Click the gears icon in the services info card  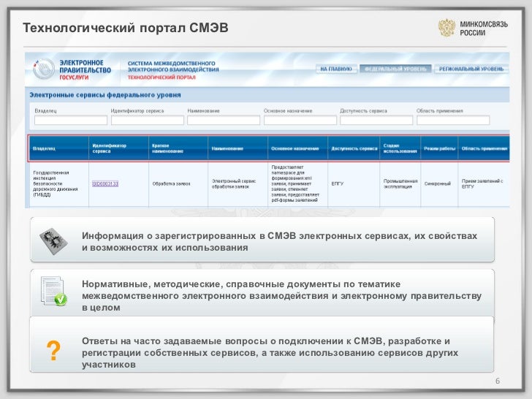click(53, 241)
